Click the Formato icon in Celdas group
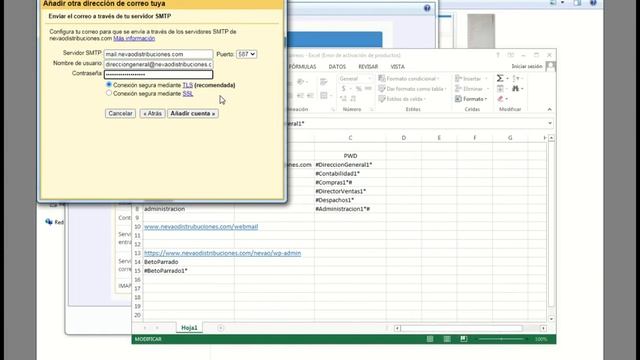640x360 pixels. pyautogui.click(x=458, y=99)
